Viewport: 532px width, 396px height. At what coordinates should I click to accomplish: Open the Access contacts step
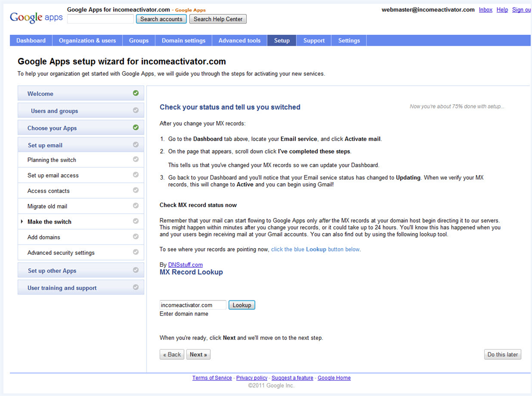tap(81, 190)
